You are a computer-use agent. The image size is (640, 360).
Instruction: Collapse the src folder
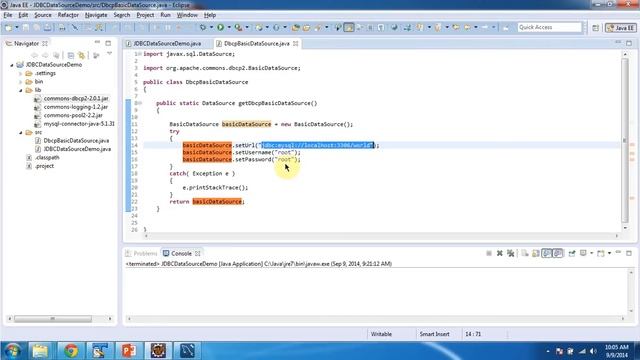[x=20, y=132]
